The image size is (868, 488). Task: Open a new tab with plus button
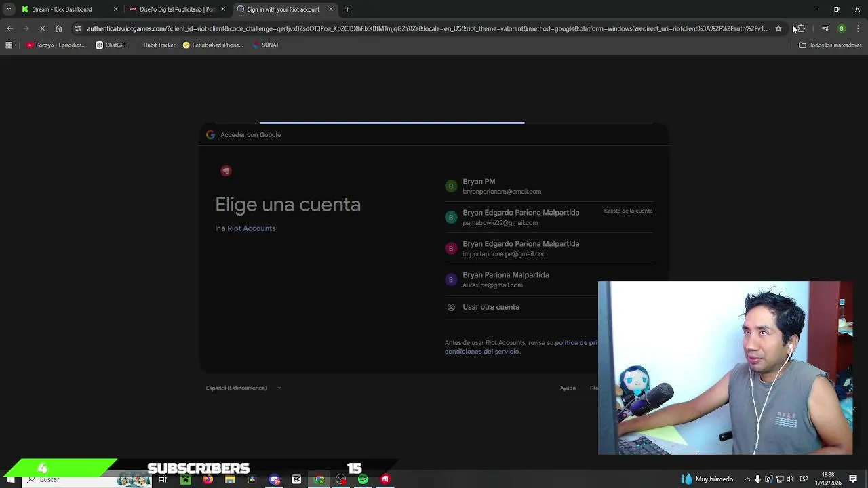click(x=347, y=9)
